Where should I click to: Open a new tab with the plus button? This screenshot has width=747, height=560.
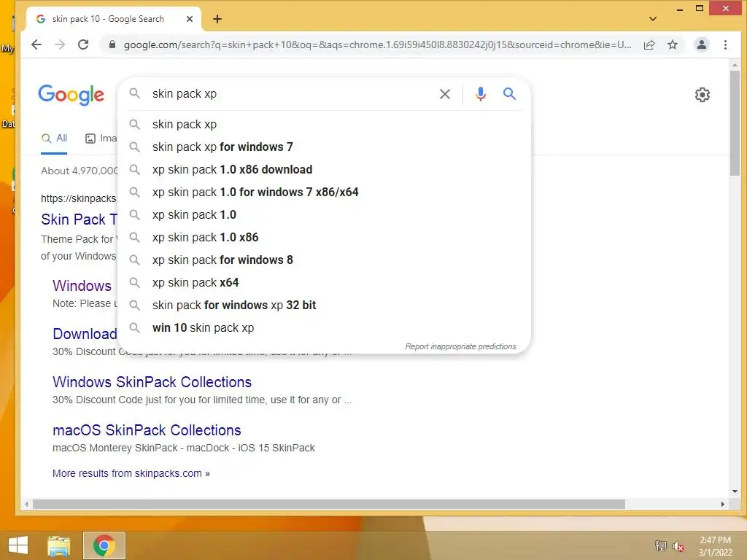click(x=217, y=19)
